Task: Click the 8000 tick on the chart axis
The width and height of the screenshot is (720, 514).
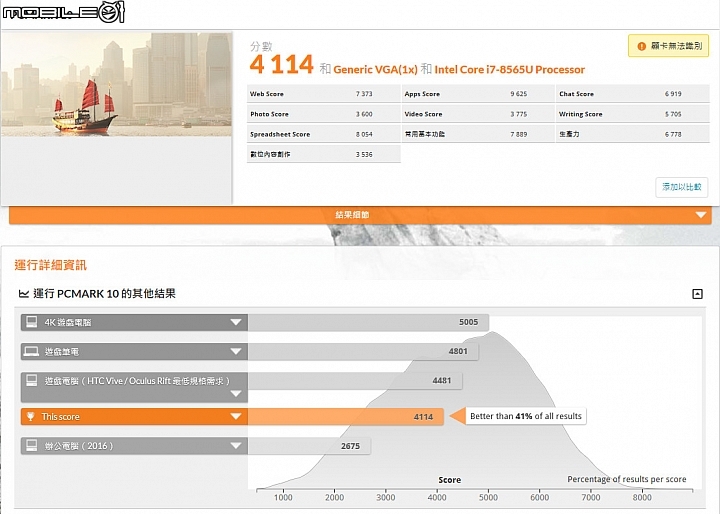Action: coord(642,497)
